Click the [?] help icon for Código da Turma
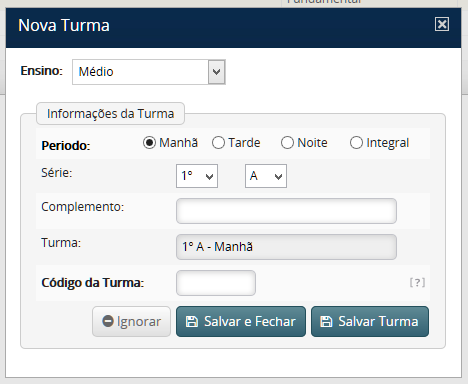Image resolution: width=468 pixels, height=384 pixels. pos(417,283)
